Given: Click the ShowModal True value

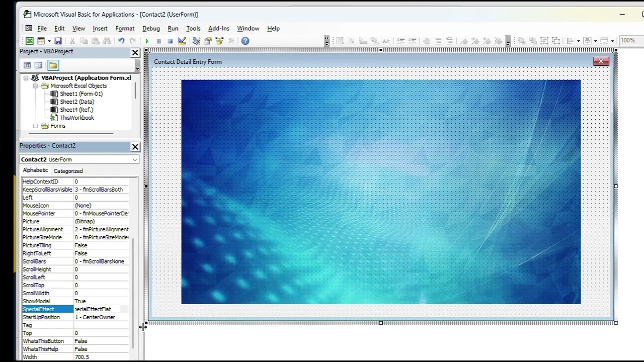Looking at the screenshot, I should pos(102,301).
